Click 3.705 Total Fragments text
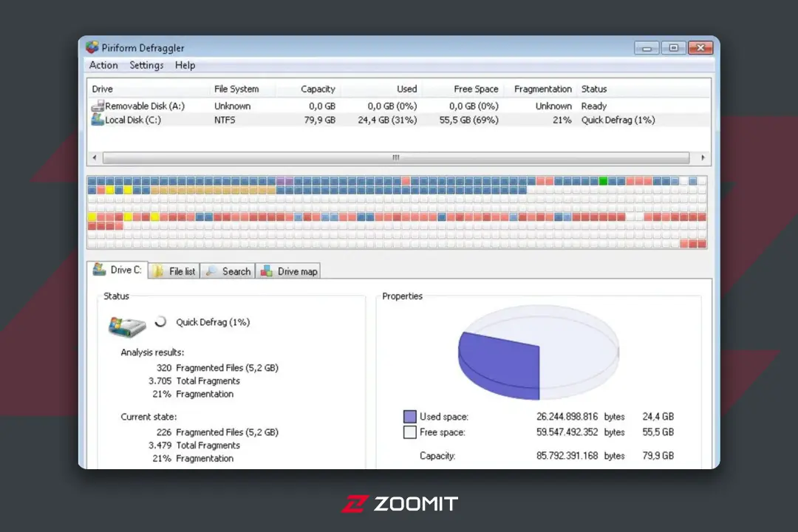798x532 pixels. pyautogui.click(x=194, y=381)
